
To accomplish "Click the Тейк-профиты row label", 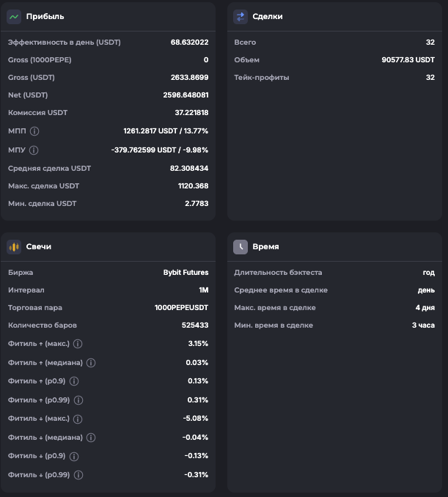I will tap(262, 78).
